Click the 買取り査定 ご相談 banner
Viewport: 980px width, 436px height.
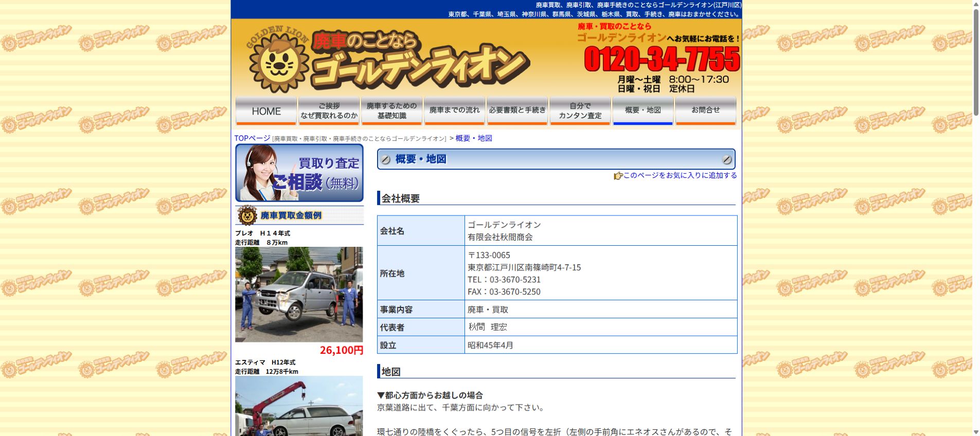tap(299, 173)
